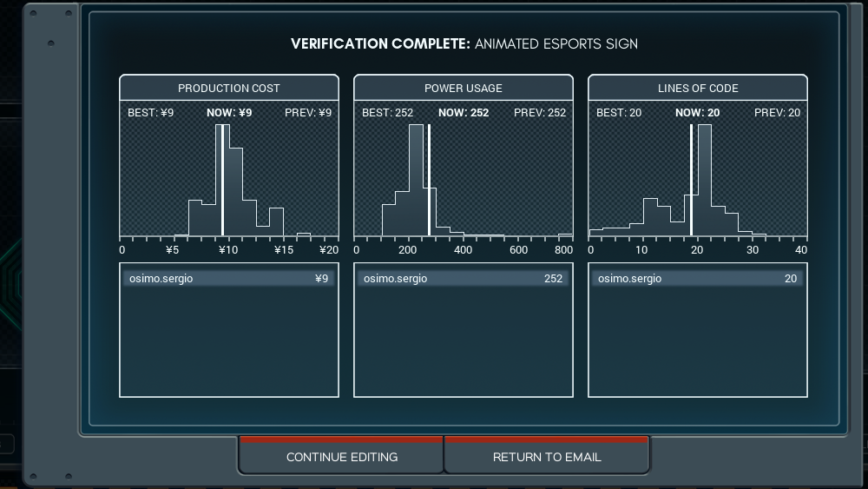Click the "NOW: ¥9" label

coord(229,113)
